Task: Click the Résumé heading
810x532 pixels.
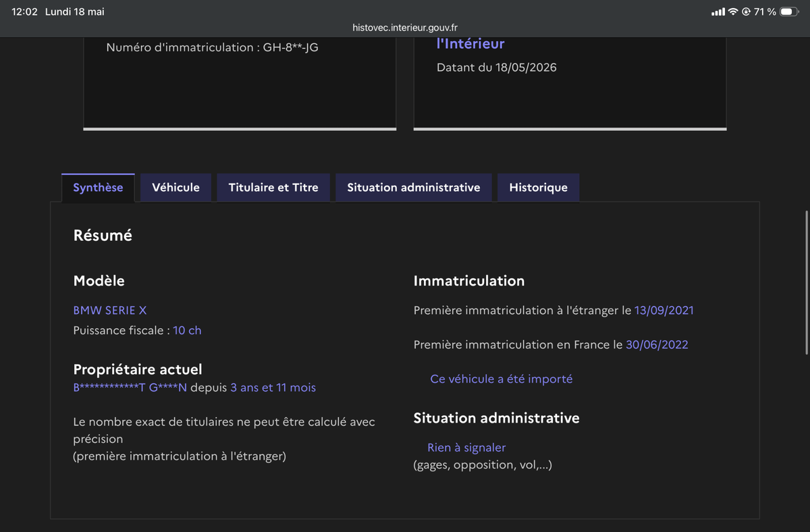Action: click(103, 236)
